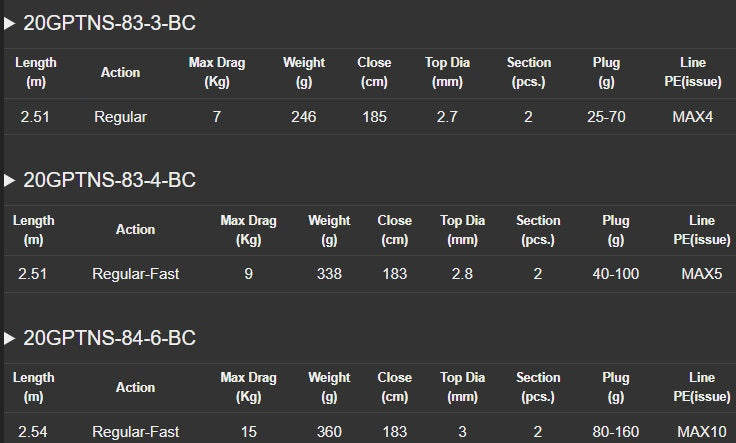
Task: Click the MAX5 line rating cell
Action: pos(702,274)
